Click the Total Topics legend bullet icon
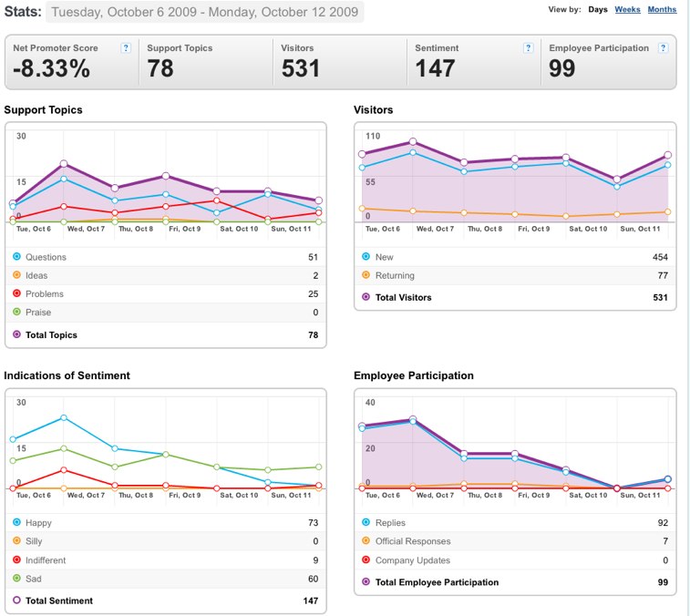 [16, 334]
